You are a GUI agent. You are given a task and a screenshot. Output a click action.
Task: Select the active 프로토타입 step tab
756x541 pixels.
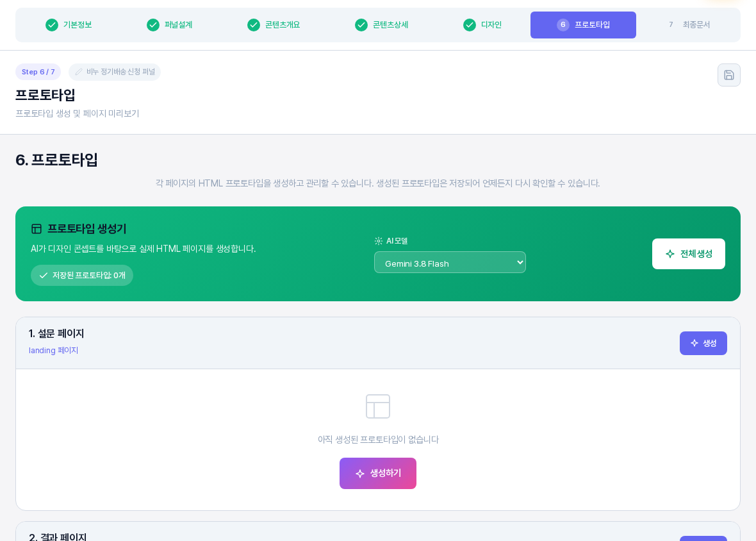[x=583, y=24]
